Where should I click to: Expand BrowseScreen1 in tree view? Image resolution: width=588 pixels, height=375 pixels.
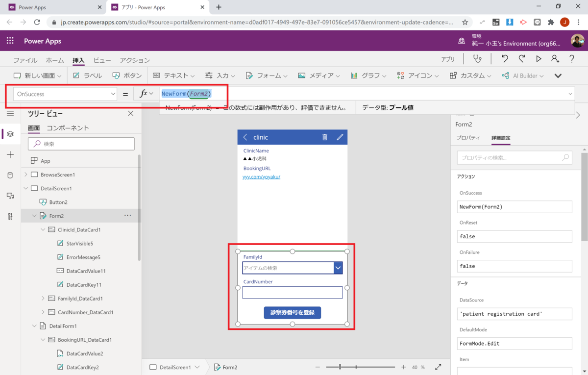tap(26, 175)
